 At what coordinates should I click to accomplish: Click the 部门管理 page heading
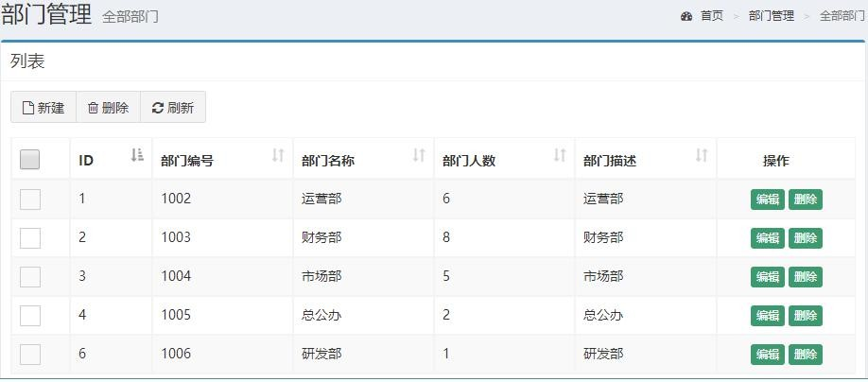(46, 14)
